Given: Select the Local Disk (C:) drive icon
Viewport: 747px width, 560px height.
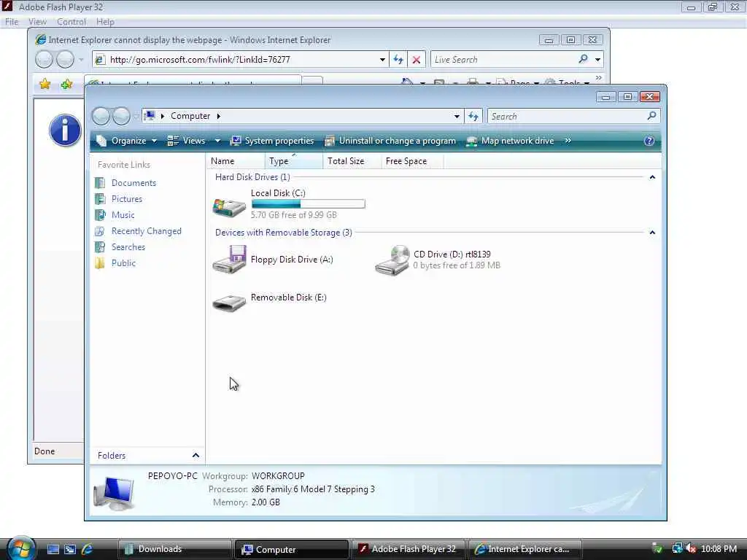Looking at the screenshot, I should click(x=229, y=207).
